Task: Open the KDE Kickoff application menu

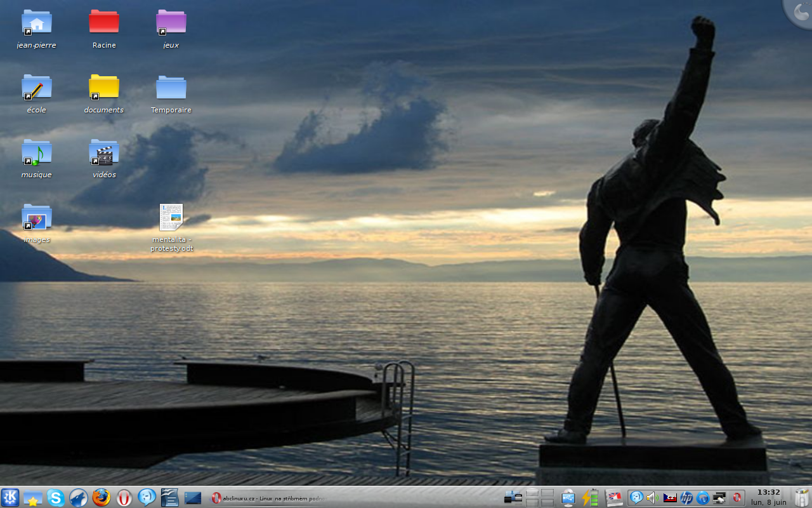Action: tap(10, 497)
